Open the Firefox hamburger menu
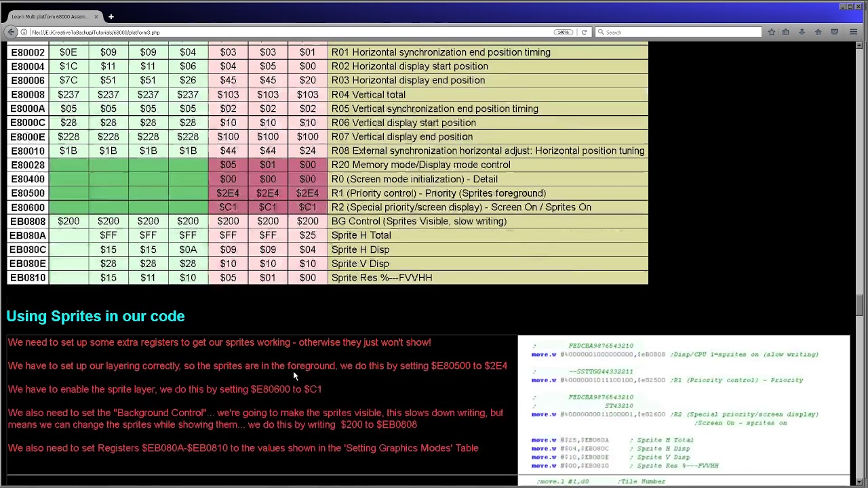 point(854,32)
